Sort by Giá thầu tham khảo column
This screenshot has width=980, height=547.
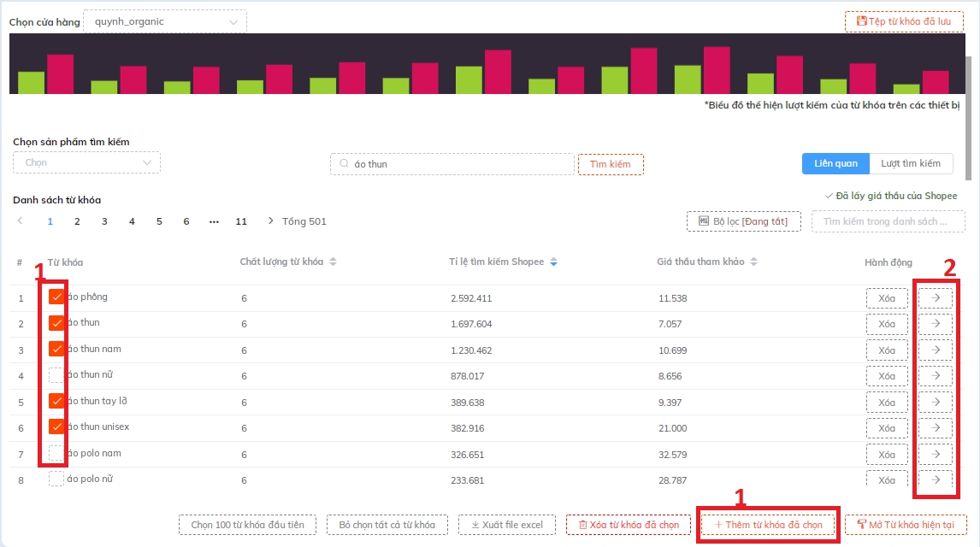tap(753, 262)
